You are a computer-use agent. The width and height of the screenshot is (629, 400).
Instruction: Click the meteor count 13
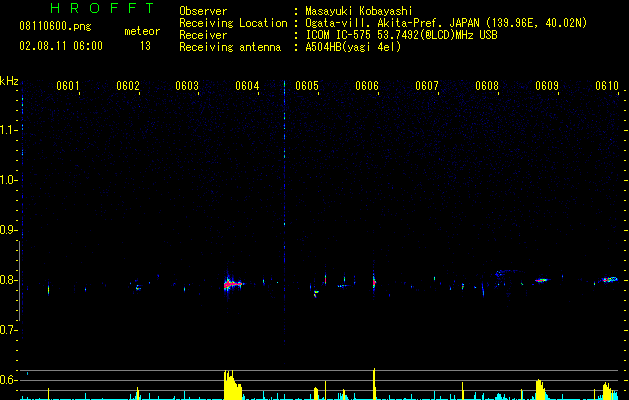pos(145,46)
